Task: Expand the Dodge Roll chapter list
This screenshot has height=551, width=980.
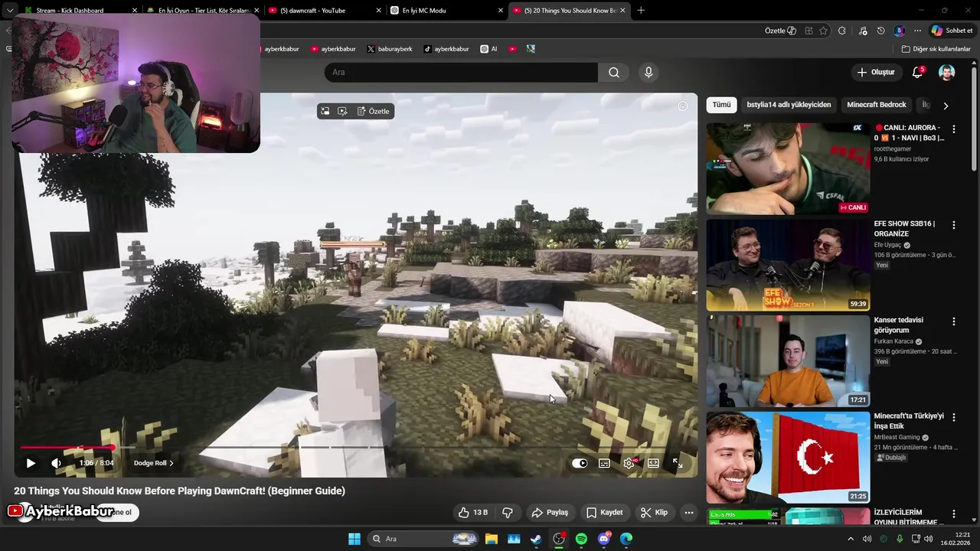Action: coord(154,463)
